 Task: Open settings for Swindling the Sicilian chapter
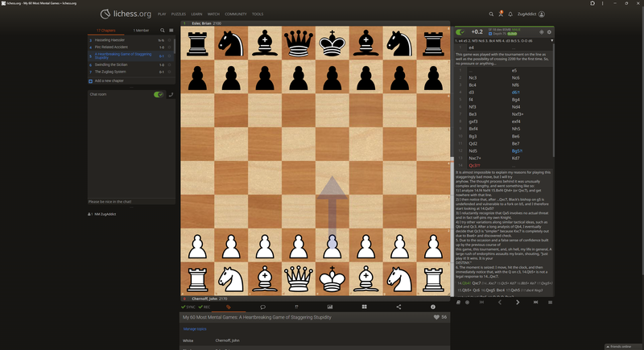click(x=169, y=65)
